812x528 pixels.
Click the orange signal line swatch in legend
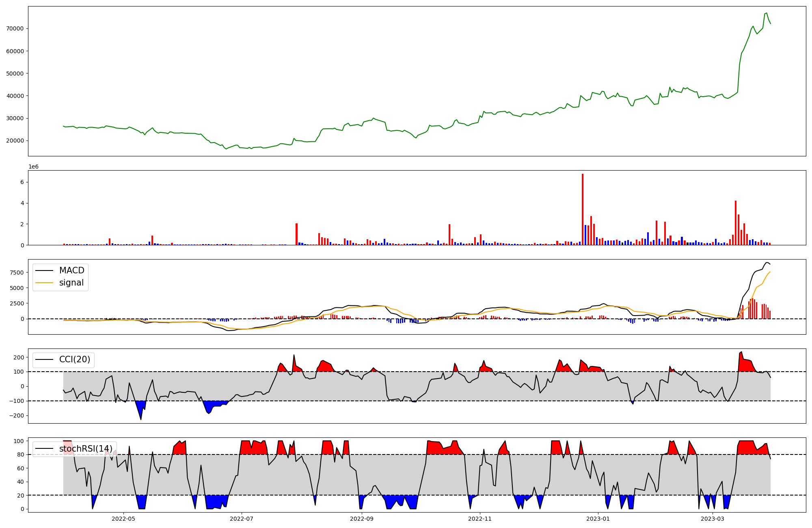44,283
